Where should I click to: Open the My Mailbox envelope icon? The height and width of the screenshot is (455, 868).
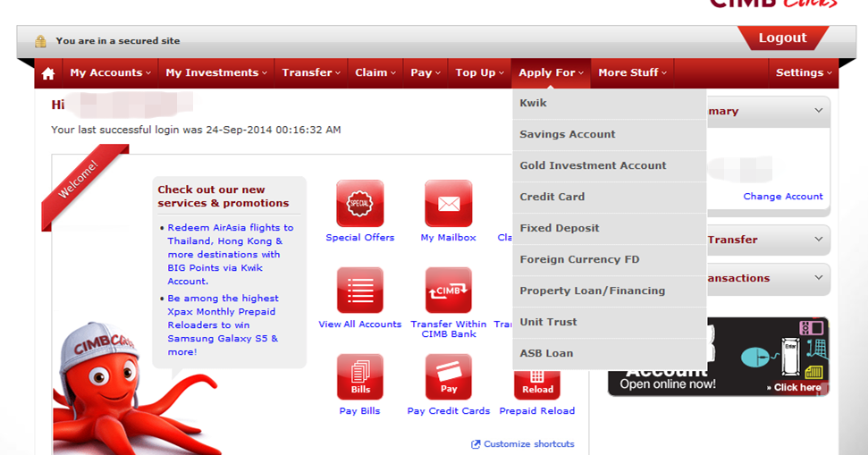tap(449, 203)
